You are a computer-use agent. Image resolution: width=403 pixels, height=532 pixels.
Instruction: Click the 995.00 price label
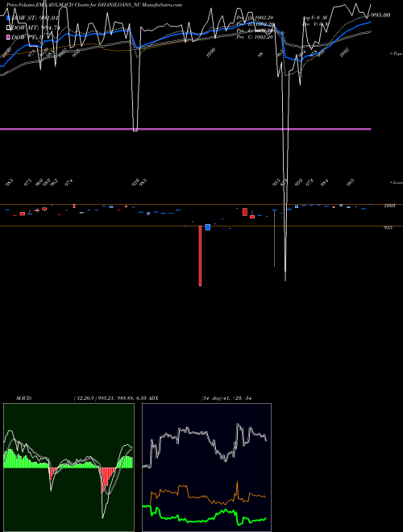[x=380, y=15]
